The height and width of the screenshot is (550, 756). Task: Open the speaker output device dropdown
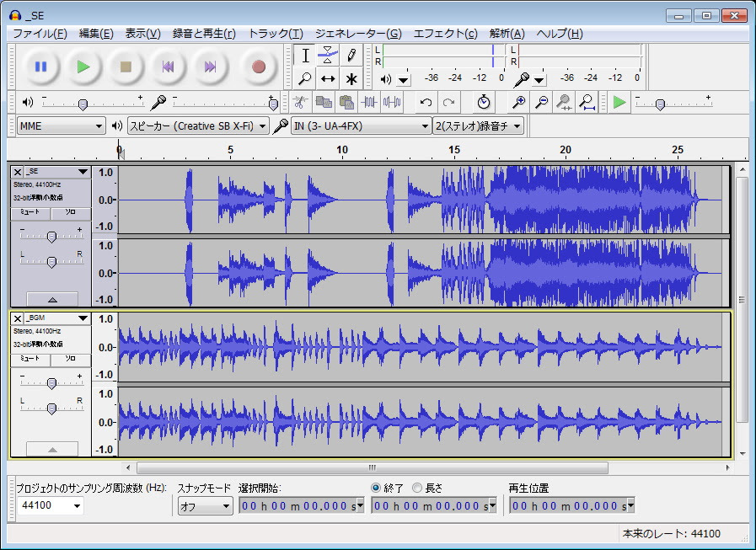coord(198,126)
